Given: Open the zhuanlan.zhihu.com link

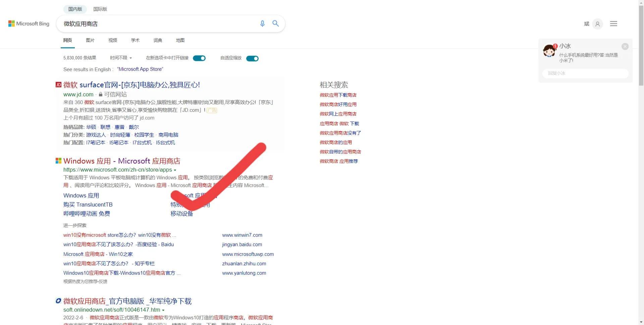Looking at the screenshot, I should (x=244, y=264).
